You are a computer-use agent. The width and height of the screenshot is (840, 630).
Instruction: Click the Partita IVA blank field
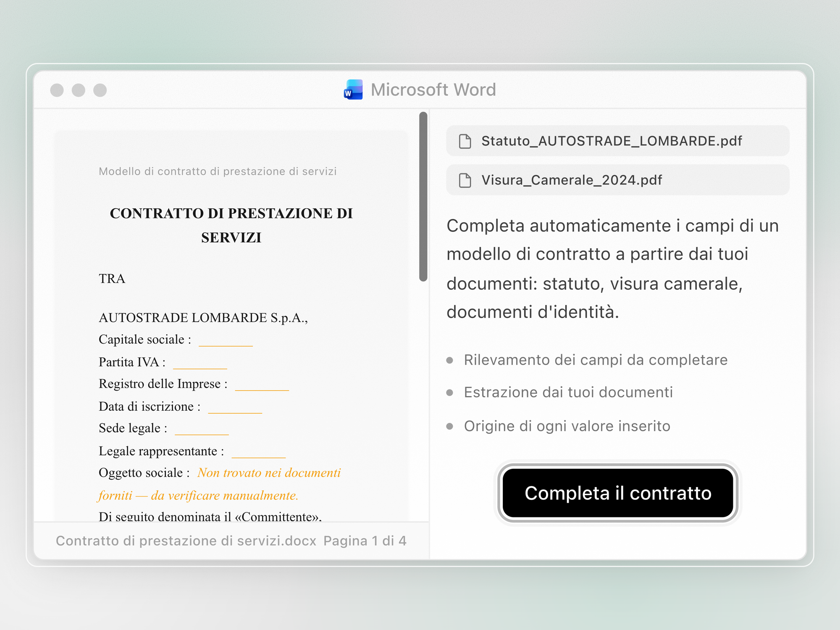[x=200, y=363]
